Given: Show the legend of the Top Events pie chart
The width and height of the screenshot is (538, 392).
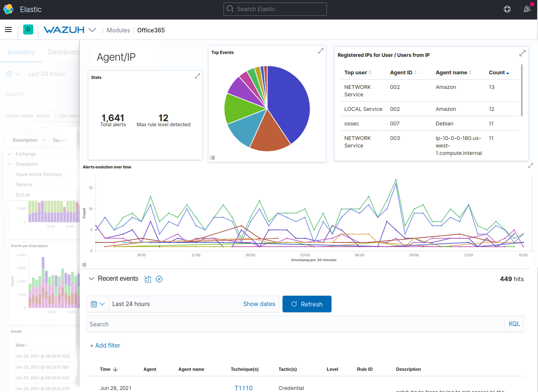Looking at the screenshot, I should click(213, 157).
